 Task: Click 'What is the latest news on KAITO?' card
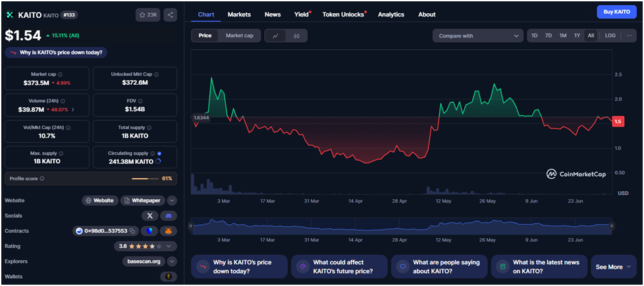tap(539, 267)
